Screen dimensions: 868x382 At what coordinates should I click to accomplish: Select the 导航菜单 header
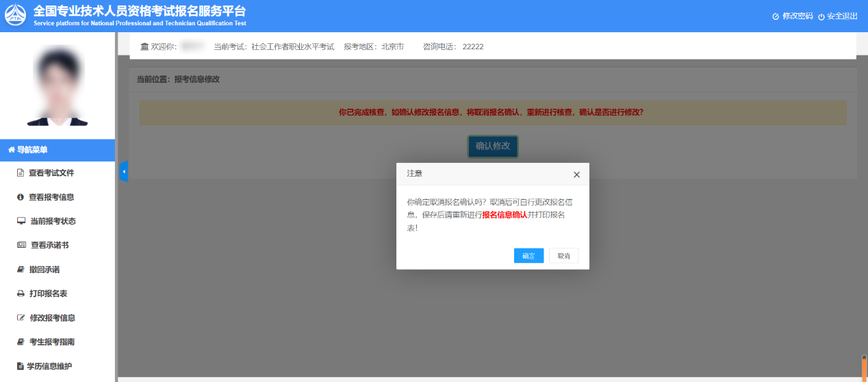tap(58, 150)
